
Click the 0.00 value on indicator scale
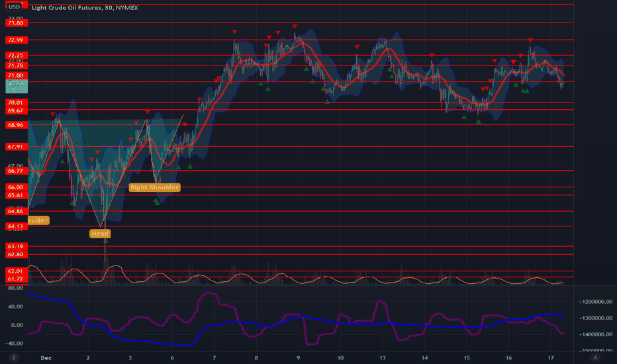pos(17,325)
